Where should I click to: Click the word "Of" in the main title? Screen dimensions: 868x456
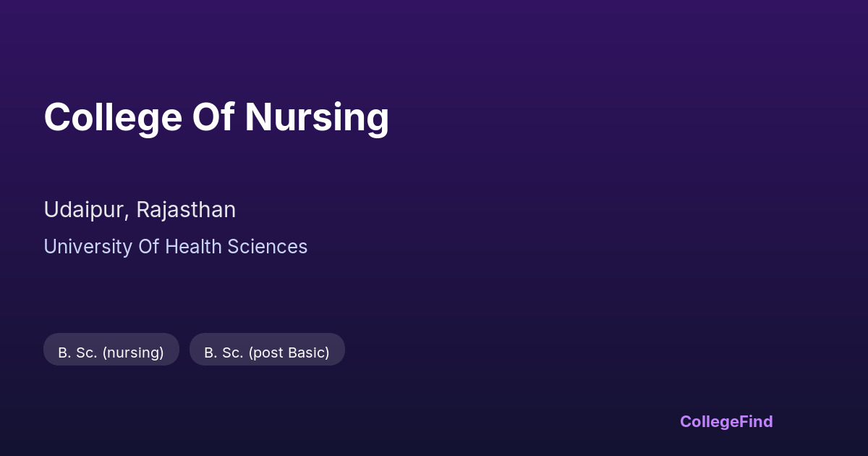coord(213,117)
